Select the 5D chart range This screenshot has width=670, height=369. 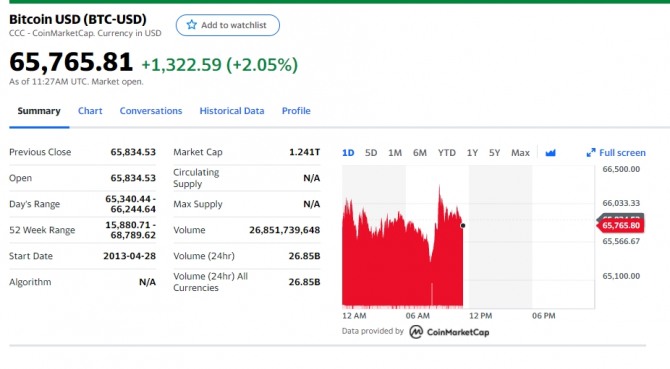tap(371, 152)
